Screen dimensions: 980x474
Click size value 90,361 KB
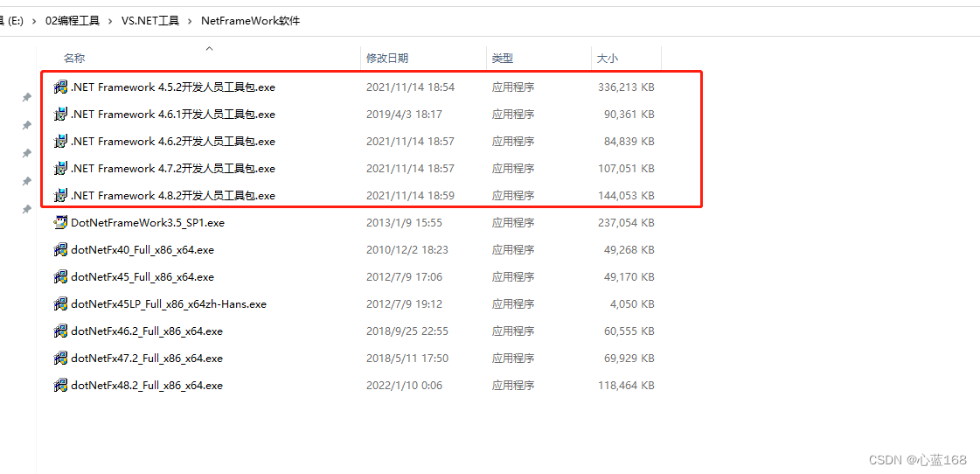click(x=629, y=115)
